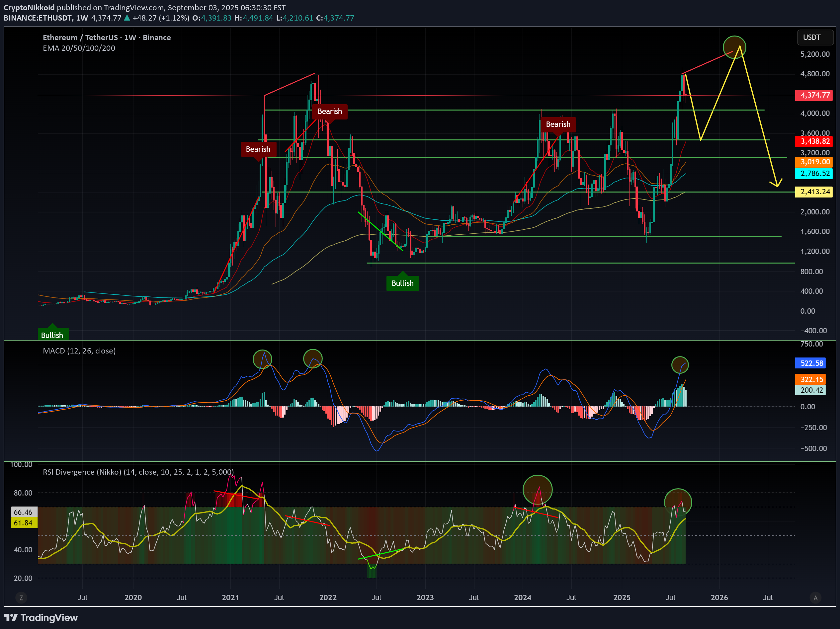
Task: Click the 200.42 histogram value tag
Action: point(811,390)
